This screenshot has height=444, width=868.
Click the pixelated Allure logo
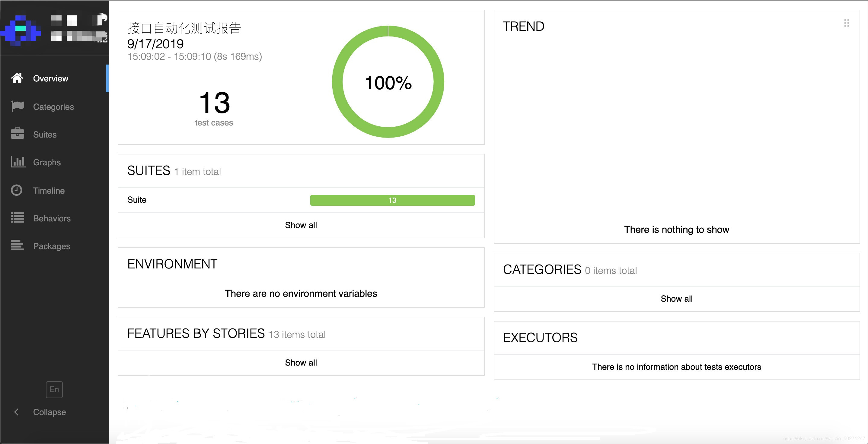click(21, 31)
